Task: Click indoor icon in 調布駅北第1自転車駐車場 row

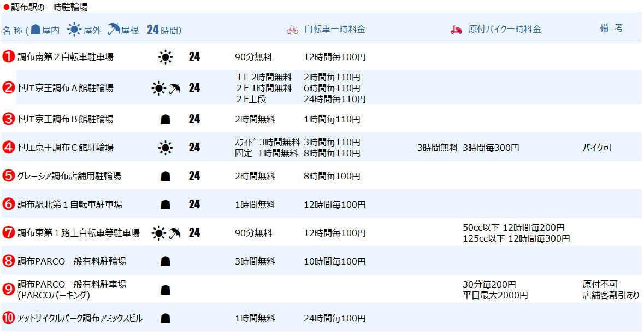Action: tap(165, 204)
